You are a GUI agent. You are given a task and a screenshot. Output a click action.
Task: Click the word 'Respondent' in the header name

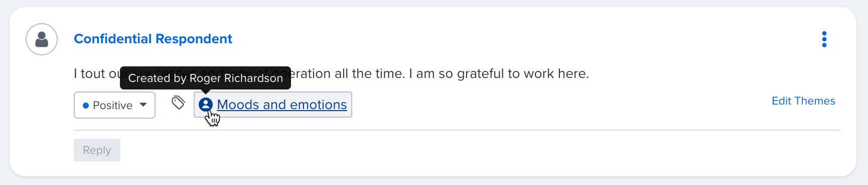click(x=194, y=39)
